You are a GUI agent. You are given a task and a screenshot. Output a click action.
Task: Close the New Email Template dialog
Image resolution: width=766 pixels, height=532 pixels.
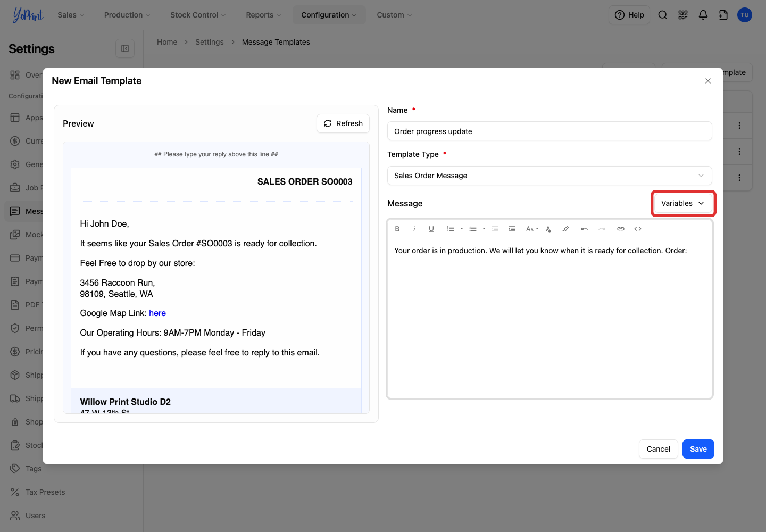(x=708, y=81)
